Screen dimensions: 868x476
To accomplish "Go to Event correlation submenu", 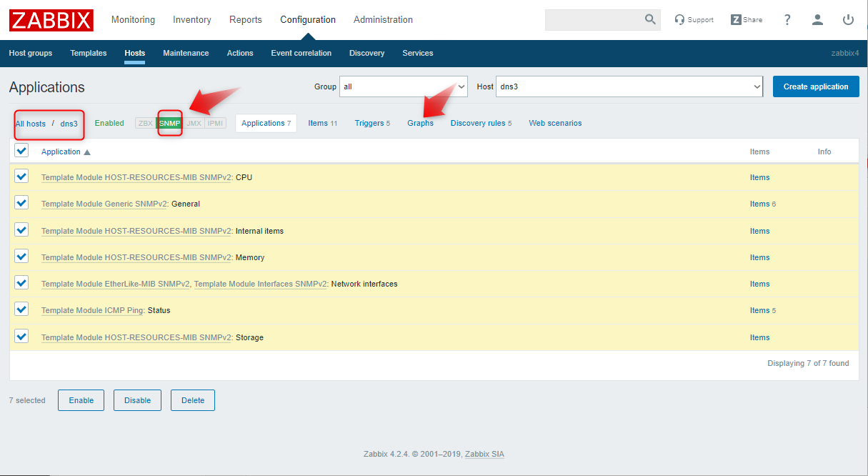I will pyautogui.click(x=301, y=53).
